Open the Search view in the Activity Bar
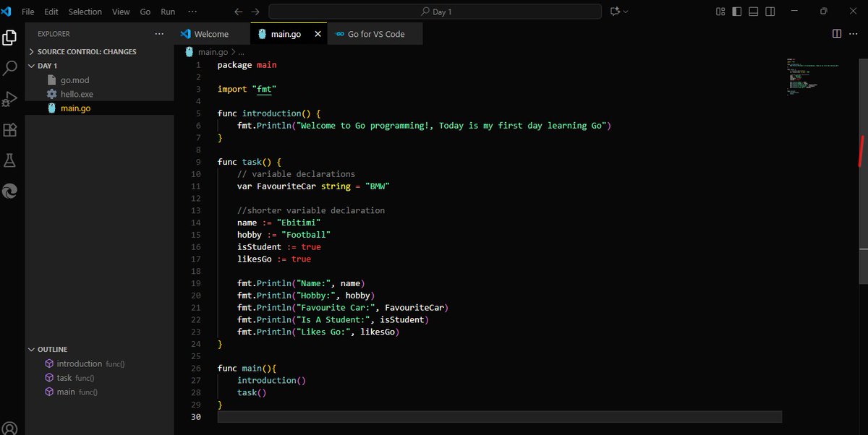The image size is (868, 435). coord(9,68)
